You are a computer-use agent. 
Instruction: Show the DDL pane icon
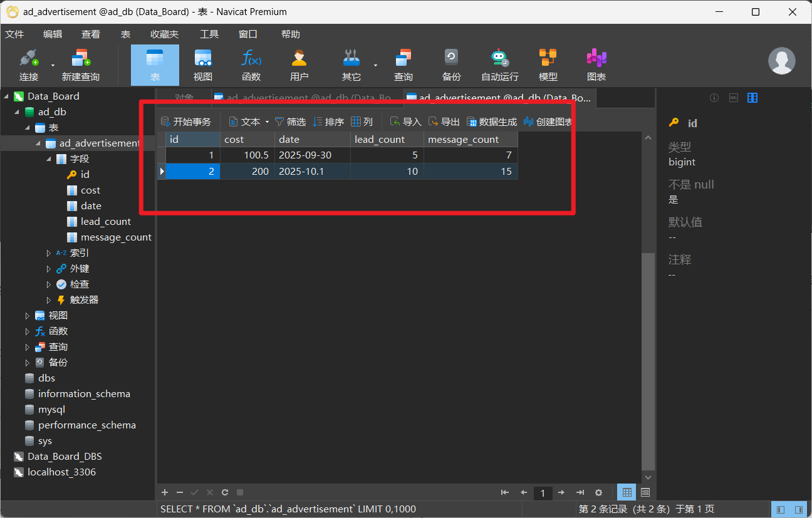tap(734, 98)
